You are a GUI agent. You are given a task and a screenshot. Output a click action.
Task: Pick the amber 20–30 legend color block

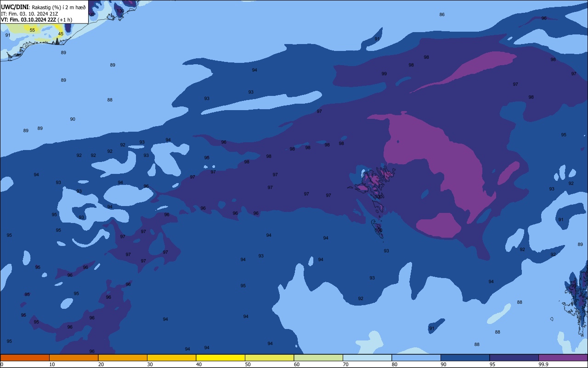pyautogui.click(x=123, y=357)
